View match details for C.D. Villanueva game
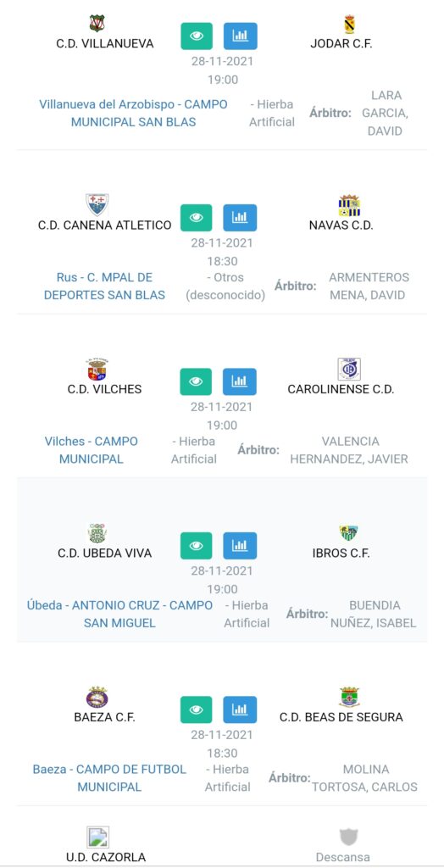 [x=197, y=36]
